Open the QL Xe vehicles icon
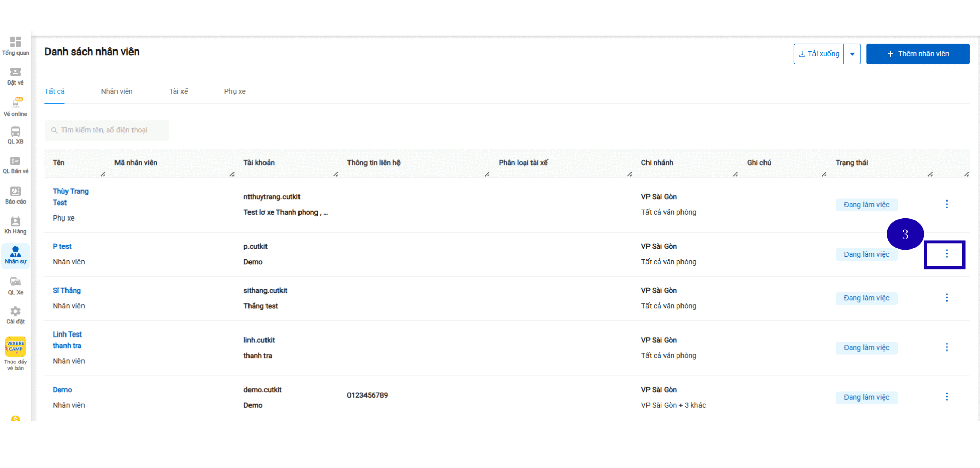 (x=15, y=282)
